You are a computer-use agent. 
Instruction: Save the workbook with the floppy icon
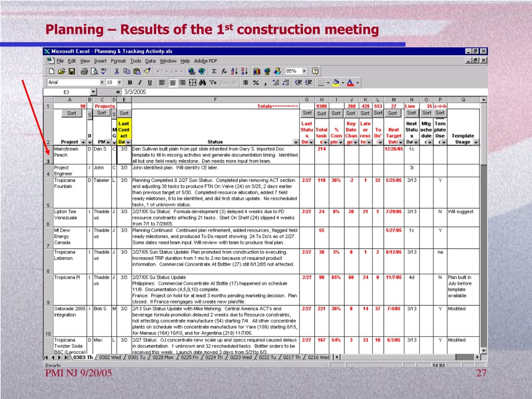tap(72, 71)
